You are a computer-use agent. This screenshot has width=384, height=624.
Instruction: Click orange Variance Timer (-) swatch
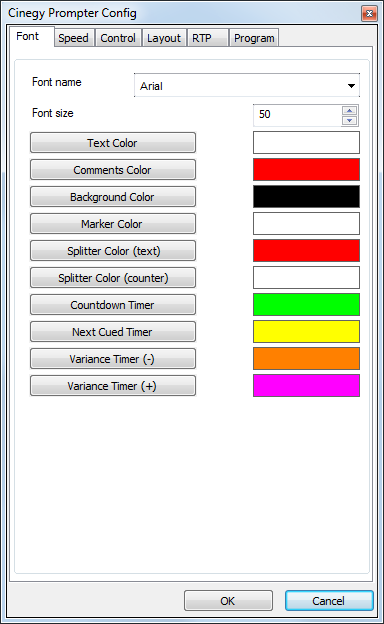click(x=306, y=359)
